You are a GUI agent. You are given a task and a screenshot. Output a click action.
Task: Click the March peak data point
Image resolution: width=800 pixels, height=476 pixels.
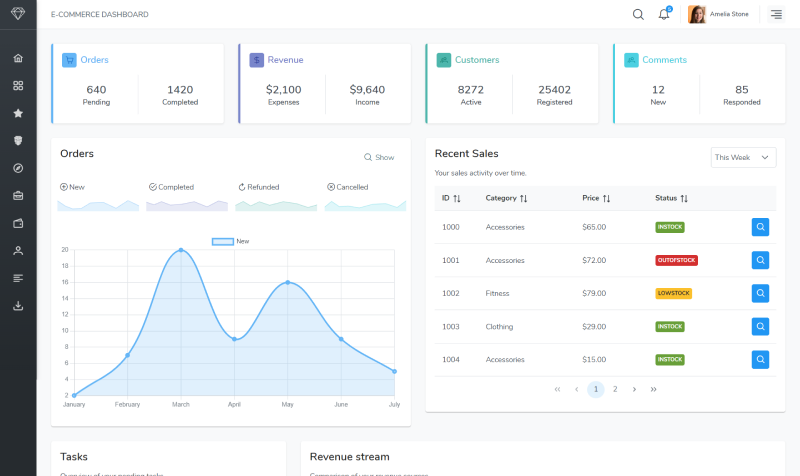click(x=181, y=250)
